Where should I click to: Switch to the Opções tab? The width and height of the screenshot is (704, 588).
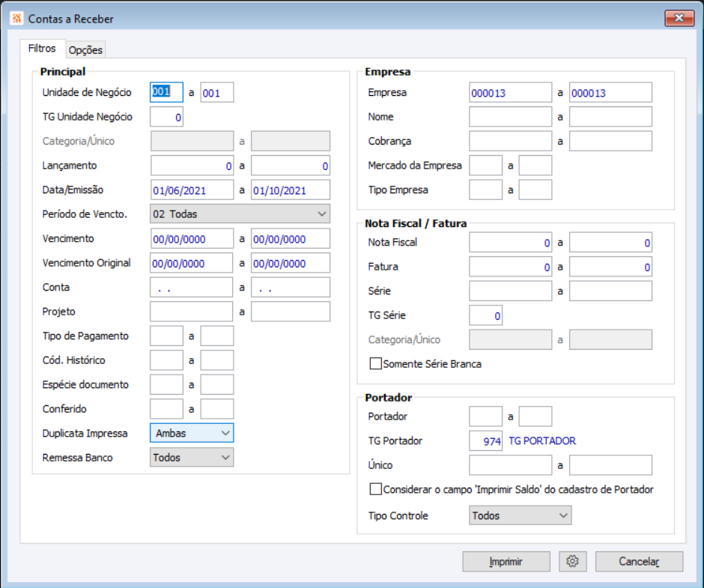[x=85, y=50]
